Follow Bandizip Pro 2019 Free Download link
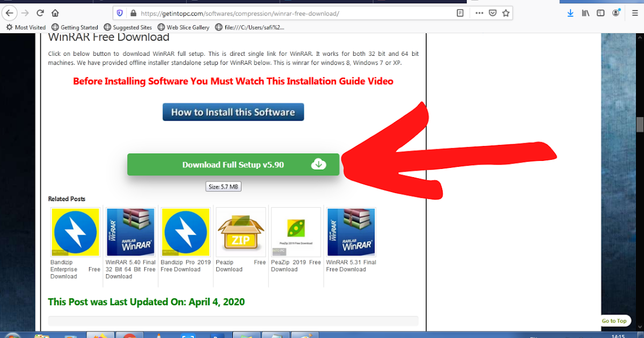This screenshot has width=644, height=338. tap(186, 266)
